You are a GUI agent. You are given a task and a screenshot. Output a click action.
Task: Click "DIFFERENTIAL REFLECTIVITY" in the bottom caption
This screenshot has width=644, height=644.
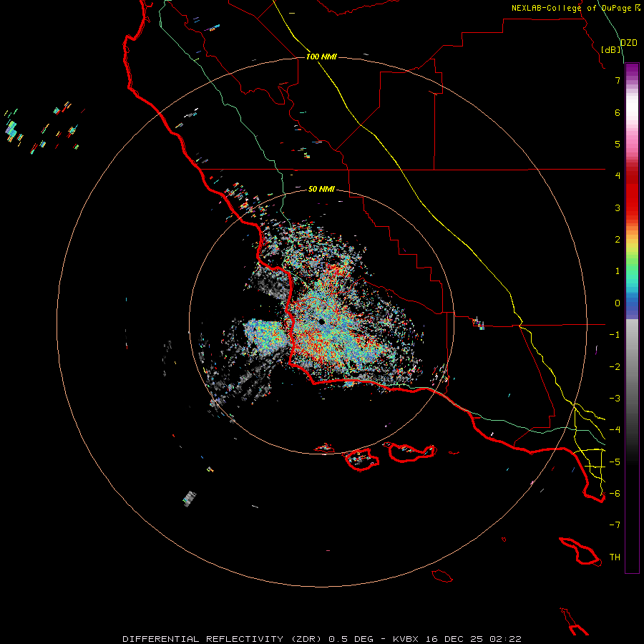(203, 639)
